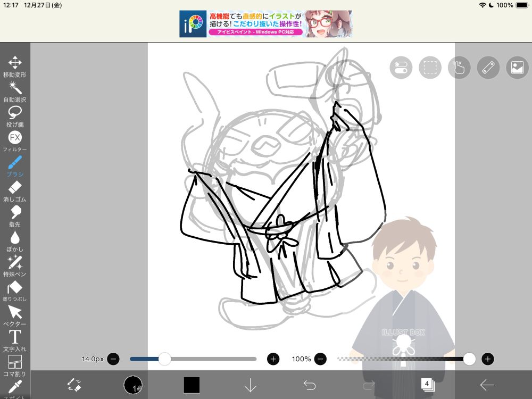Select the Lasso (投げ縄) tool
Screen dimensions: 532x399
(15, 117)
